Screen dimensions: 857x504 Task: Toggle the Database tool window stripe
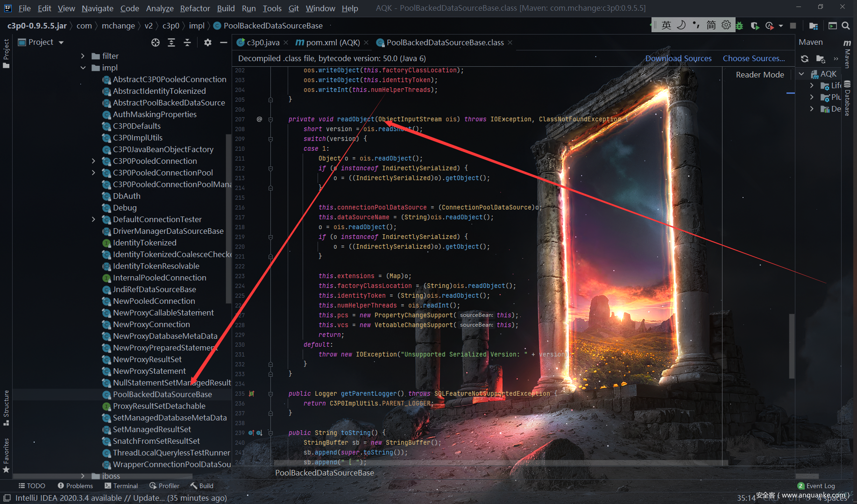(x=848, y=98)
